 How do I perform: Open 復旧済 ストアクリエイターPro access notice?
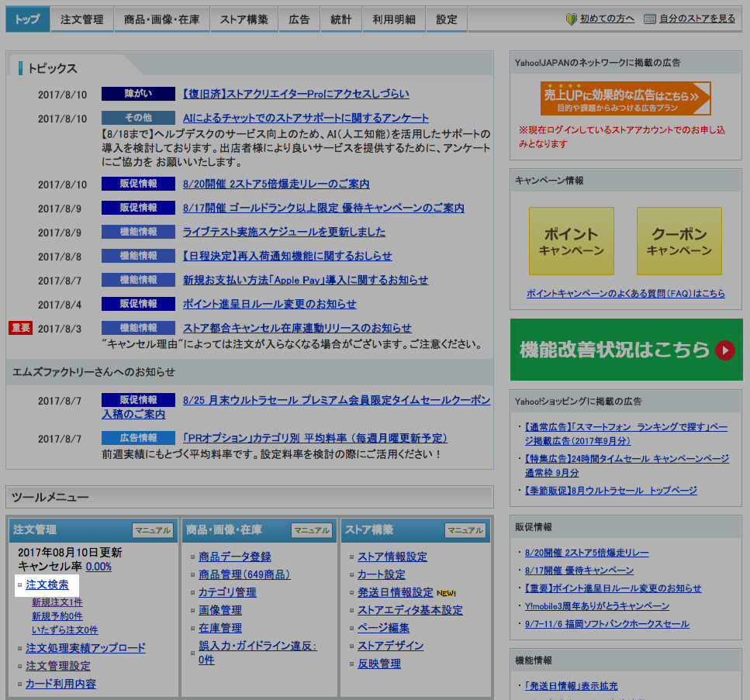tap(296, 94)
